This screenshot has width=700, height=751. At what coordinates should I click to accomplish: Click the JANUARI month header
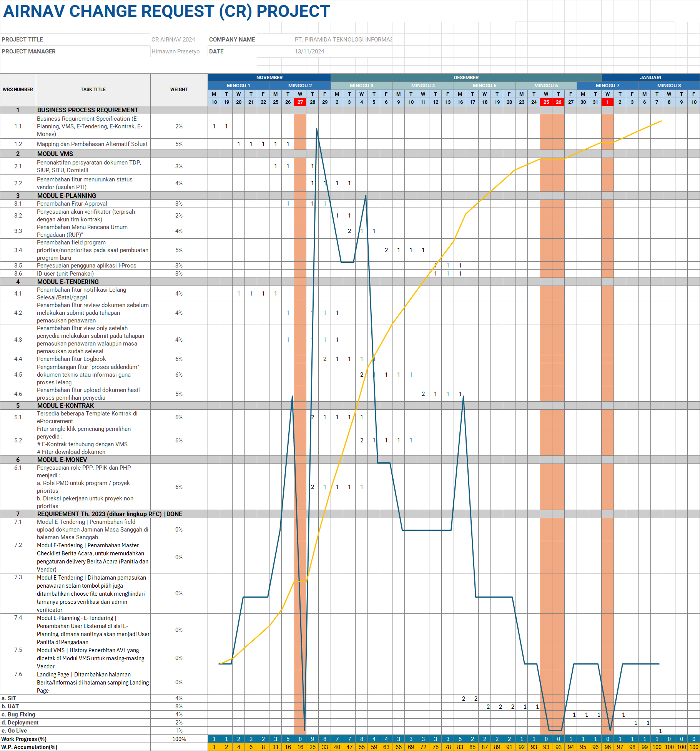pyautogui.click(x=650, y=78)
